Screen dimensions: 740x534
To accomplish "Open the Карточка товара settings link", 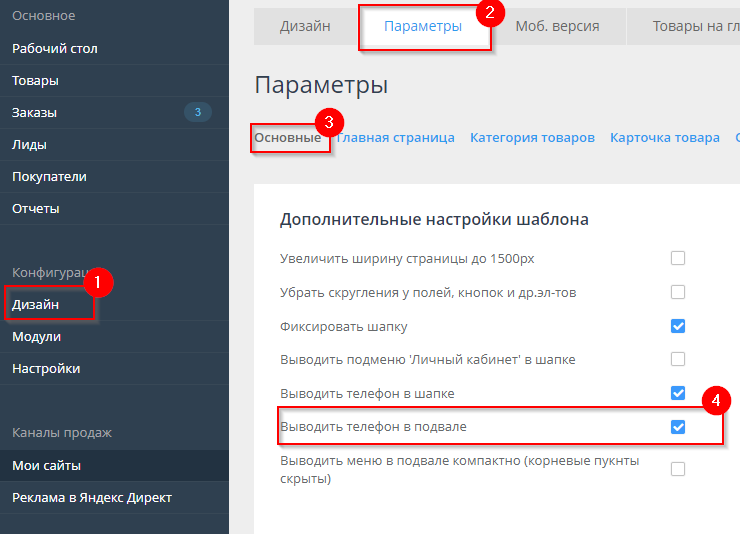I will [664, 138].
